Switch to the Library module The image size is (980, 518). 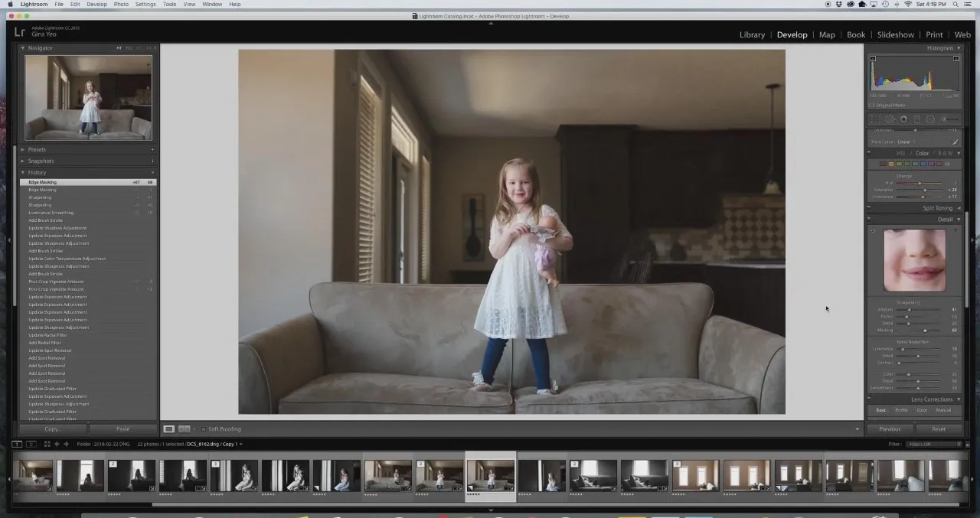(x=752, y=34)
